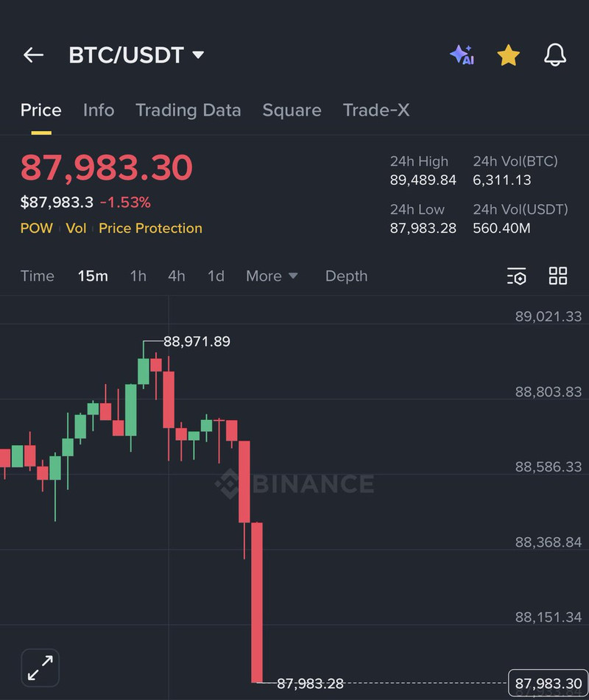Tap the back arrow icon
This screenshot has width=589, height=700.
(33, 55)
